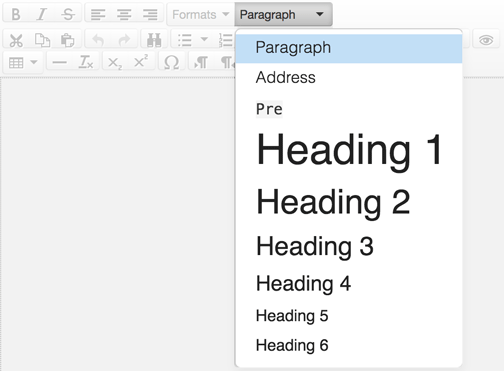Apply Heading 4 format
The height and width of the screenshot is (371, 504).
click(349, 284)
